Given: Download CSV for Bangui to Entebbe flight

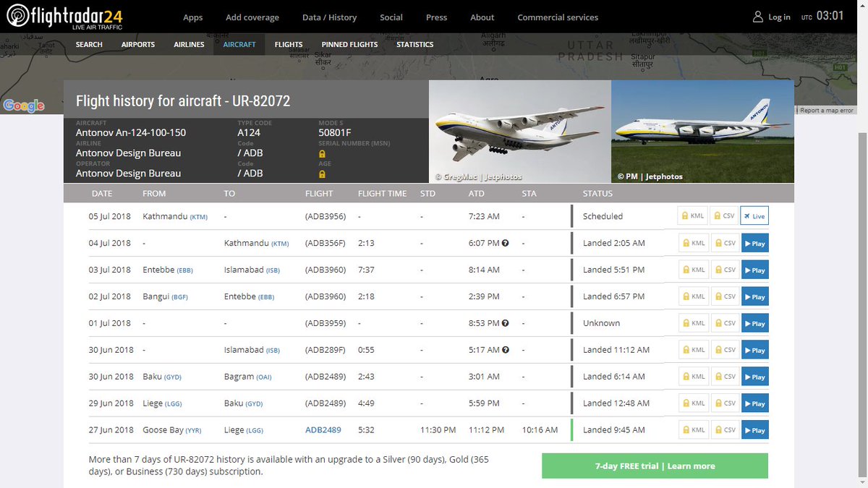Looking at the screenshot, I should pyautogui.click(x=724, y=296).
